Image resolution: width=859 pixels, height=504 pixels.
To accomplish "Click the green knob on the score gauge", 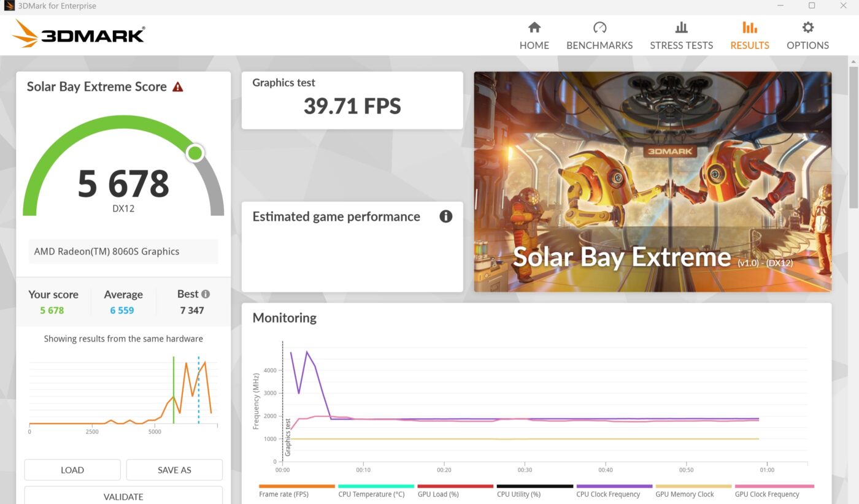I will coord(195,153).
